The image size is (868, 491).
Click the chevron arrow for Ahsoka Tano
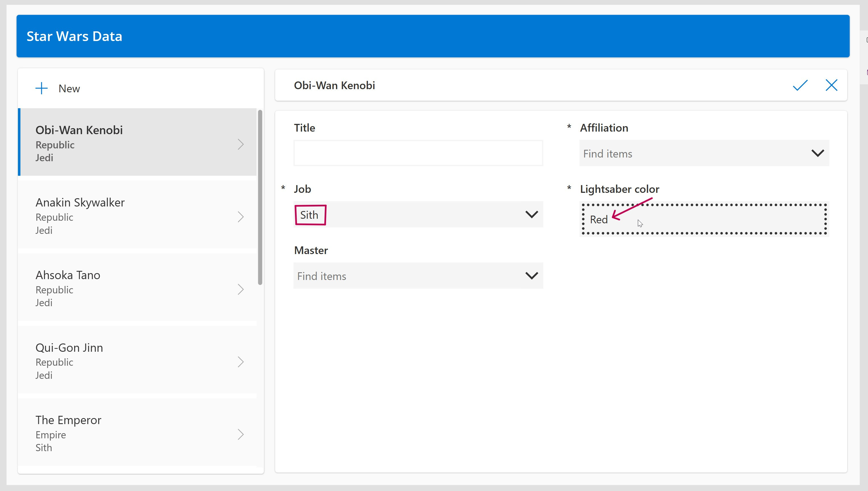tap(241, 289)
